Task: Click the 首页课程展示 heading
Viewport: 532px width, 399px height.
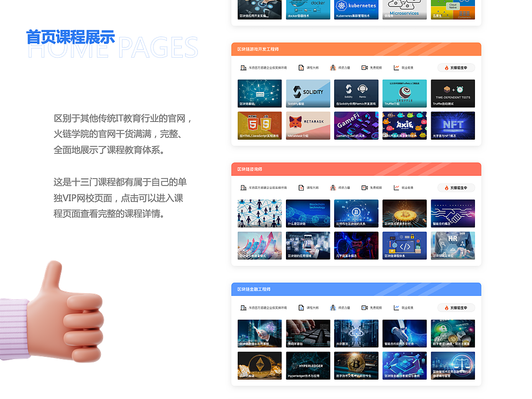Action: coord(70,37)
